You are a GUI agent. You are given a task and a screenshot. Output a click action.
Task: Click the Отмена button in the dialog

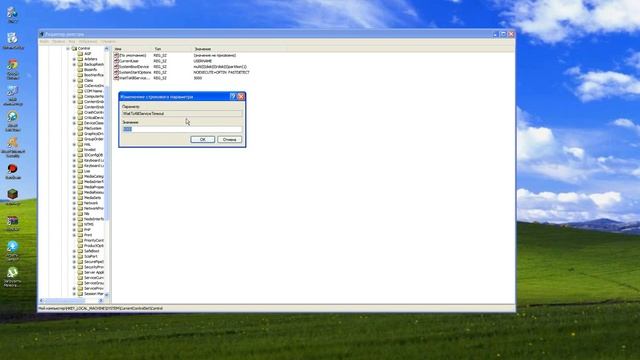point(229,140)
